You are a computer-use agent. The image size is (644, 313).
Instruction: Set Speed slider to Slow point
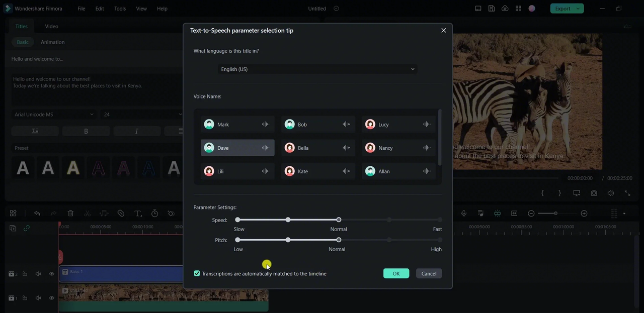237,220
